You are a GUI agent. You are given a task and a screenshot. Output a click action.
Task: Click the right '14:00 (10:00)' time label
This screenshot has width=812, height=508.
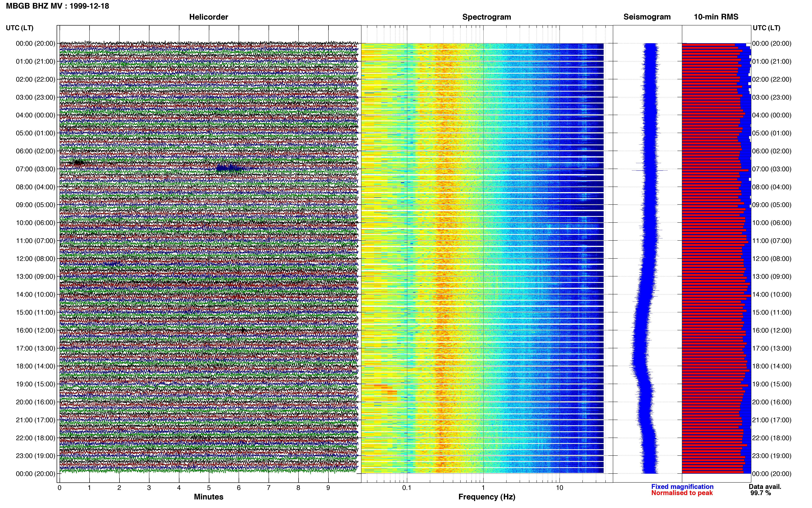[772, 294]
